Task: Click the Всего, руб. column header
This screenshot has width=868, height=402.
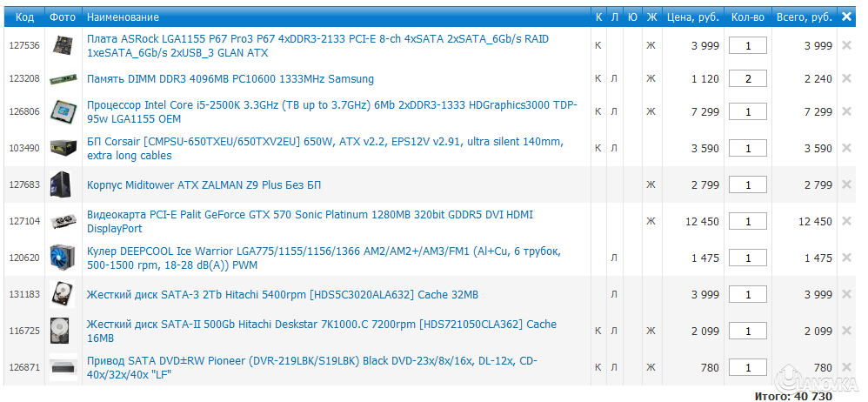Action: (805, 17)
